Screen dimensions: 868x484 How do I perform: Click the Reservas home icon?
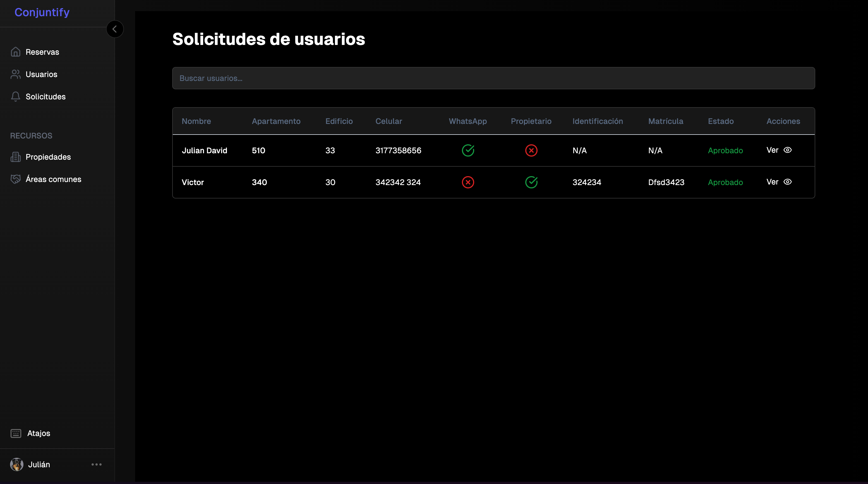pos(16,52)
